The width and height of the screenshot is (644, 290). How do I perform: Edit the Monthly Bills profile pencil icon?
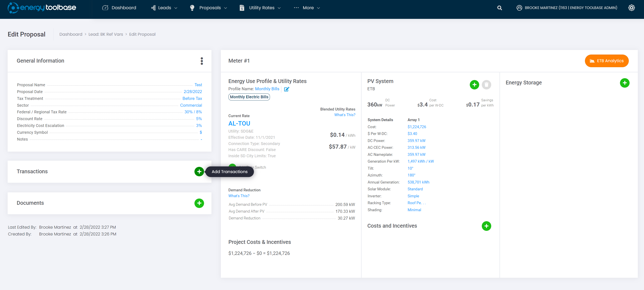click(287, 89)
